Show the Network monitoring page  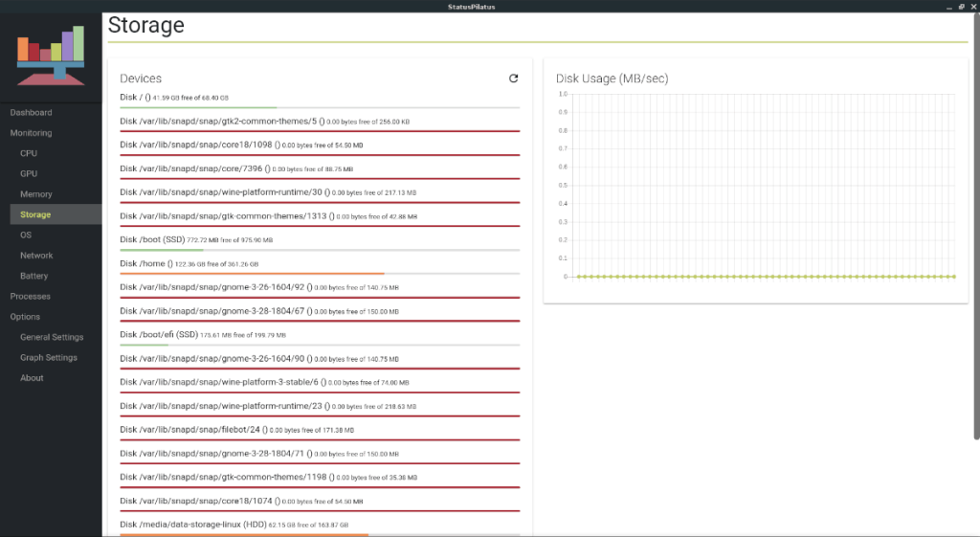click(36, 256)
